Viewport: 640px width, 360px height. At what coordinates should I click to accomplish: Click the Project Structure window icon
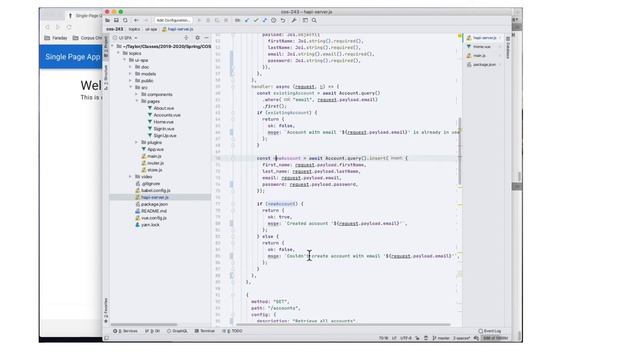pos(305,20)
